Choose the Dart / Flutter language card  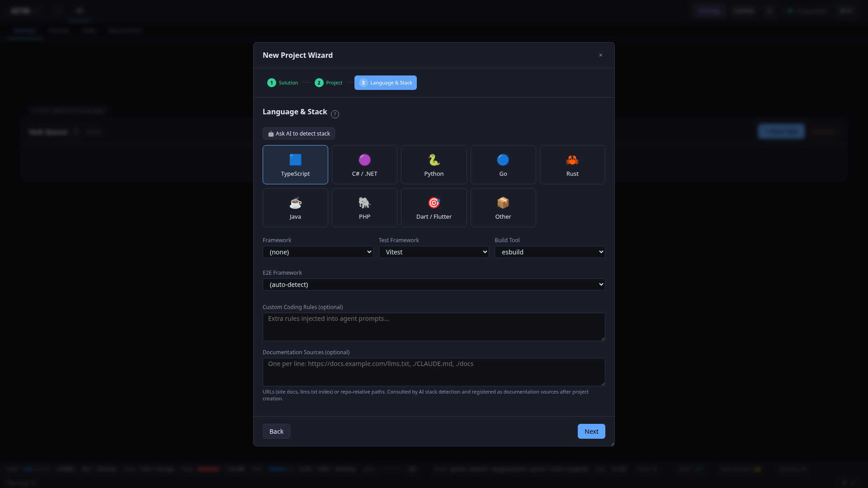434,207
